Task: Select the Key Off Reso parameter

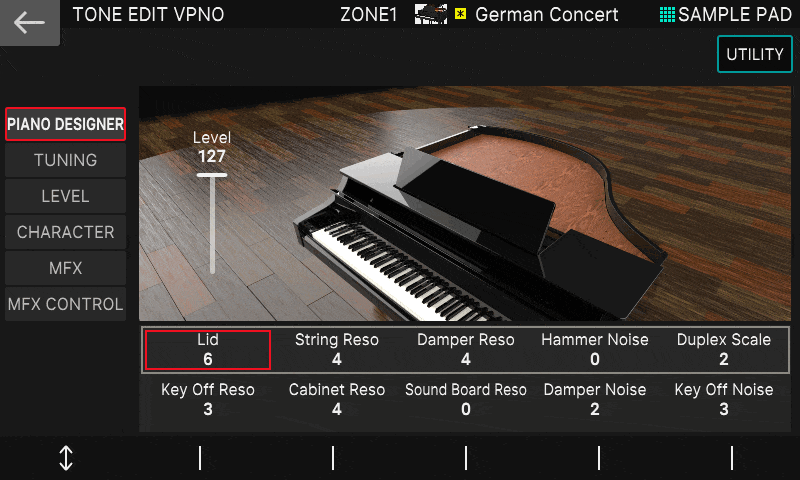Action: (208, 399)
